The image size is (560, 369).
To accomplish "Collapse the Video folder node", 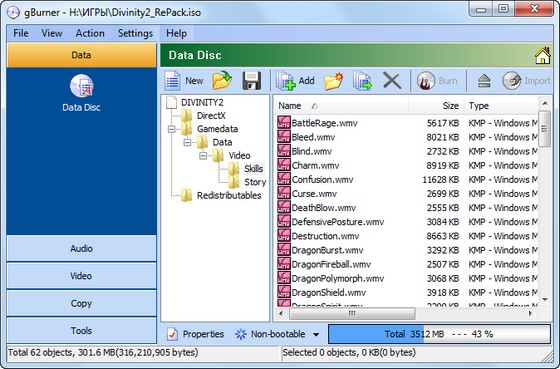I will tap(203, 156).
